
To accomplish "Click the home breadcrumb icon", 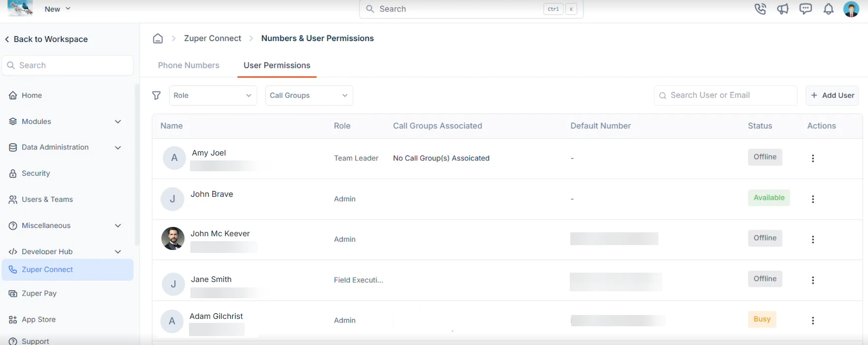I will coord(157,38).
